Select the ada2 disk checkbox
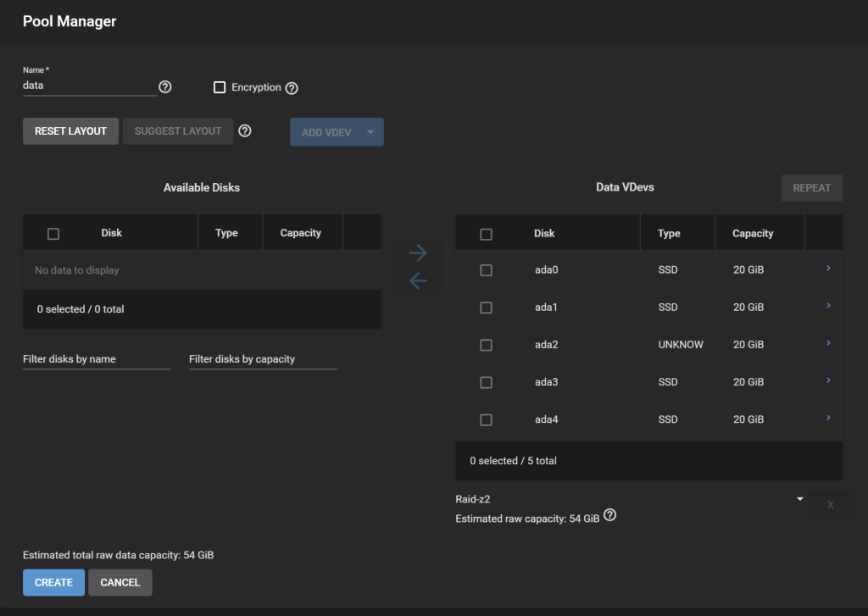Viewport: 868px width, 616px height. (x=486, y=345)
